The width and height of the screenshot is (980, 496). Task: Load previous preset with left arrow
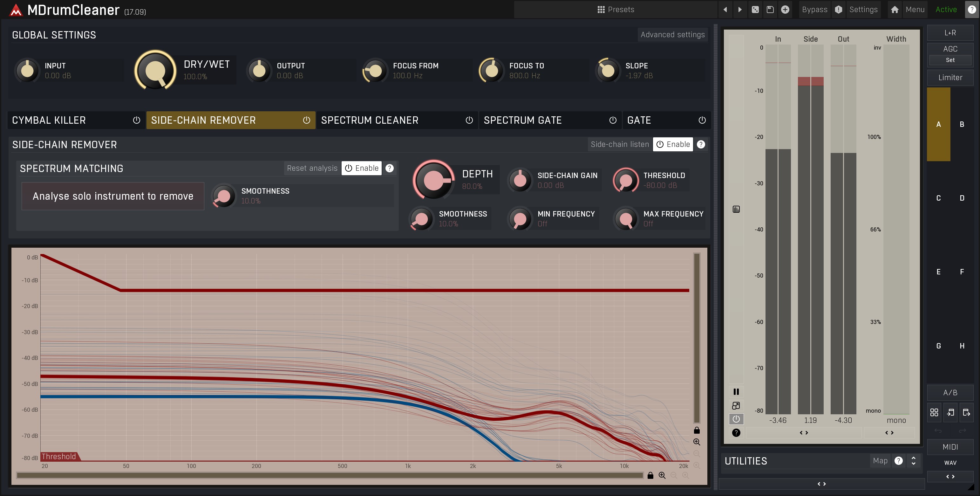(725, 10)
